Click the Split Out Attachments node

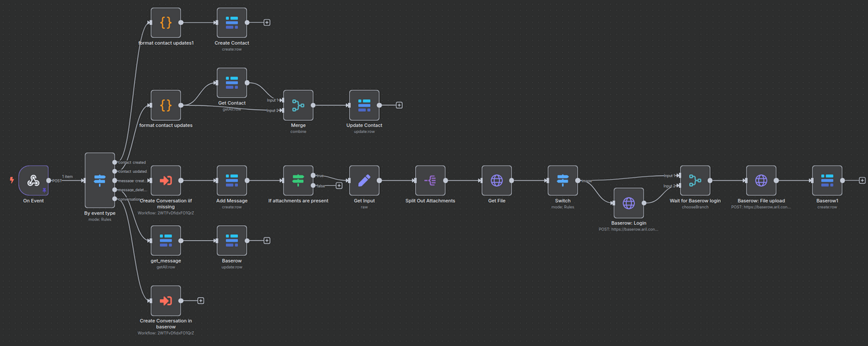431,180
